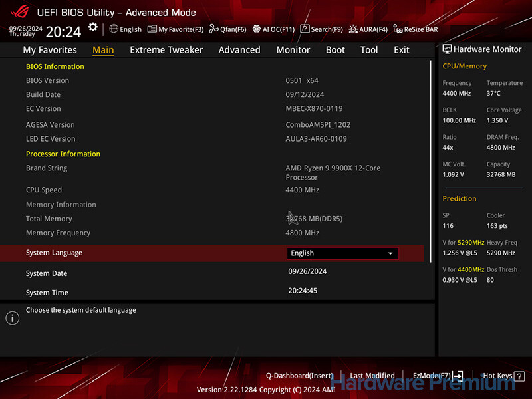Click the Hot Keys question mark icon
This screenshot has height=399, width=532.
[519, 376]
